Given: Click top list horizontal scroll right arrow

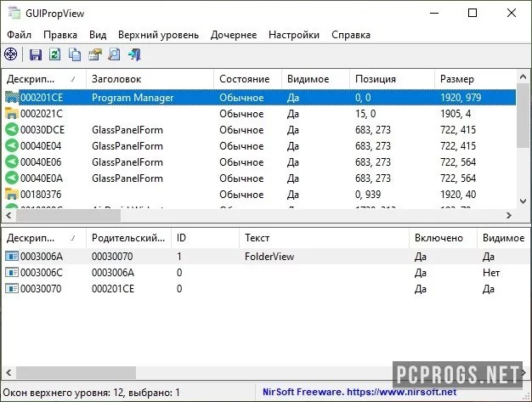Looking at the screenshot, I should tap(508, 215).
